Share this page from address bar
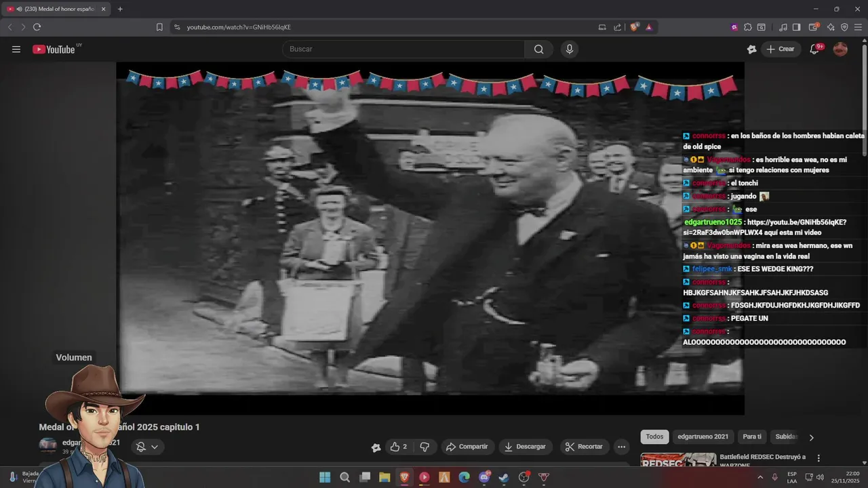868x488 pixels. point(617,27)
